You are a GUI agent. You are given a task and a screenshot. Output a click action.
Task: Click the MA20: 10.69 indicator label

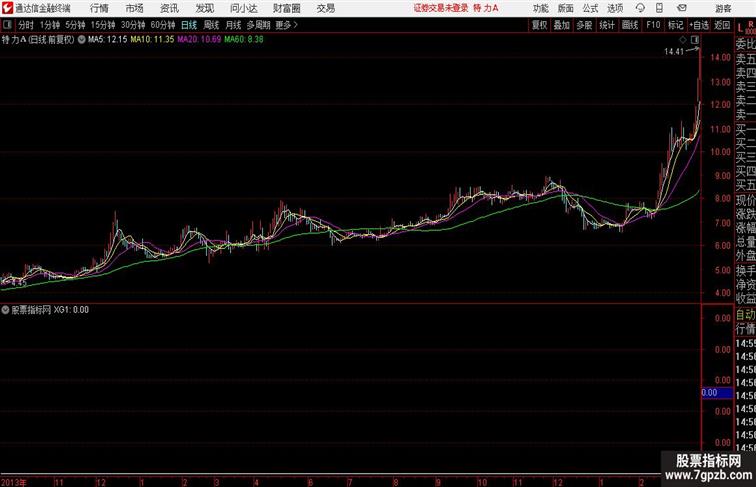pos(199,40)
